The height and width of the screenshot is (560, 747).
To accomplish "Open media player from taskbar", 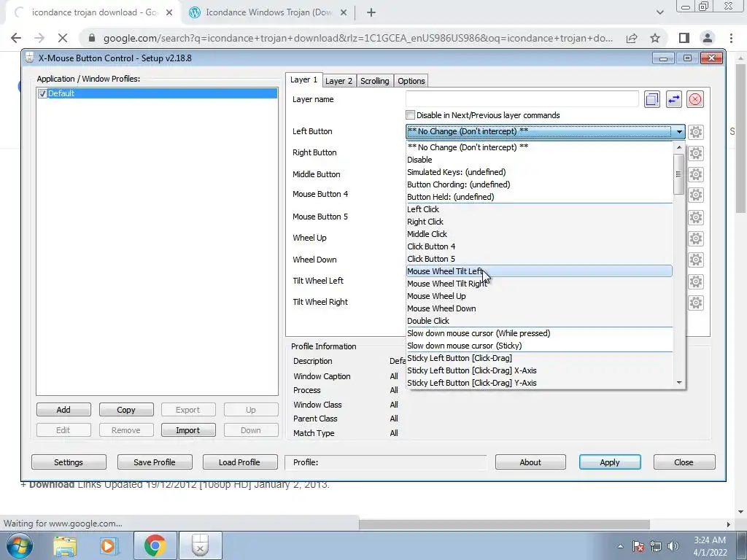I will pos(108,545).
